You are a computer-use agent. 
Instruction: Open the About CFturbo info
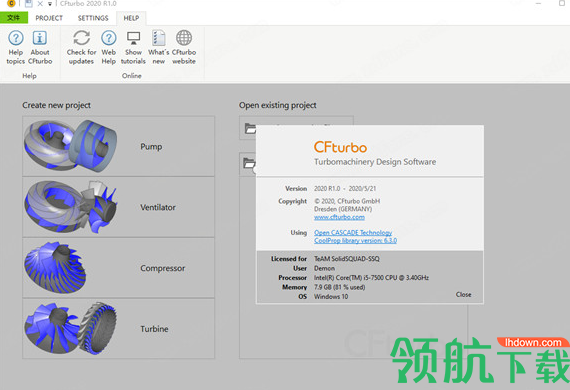(x=40, y=47)
